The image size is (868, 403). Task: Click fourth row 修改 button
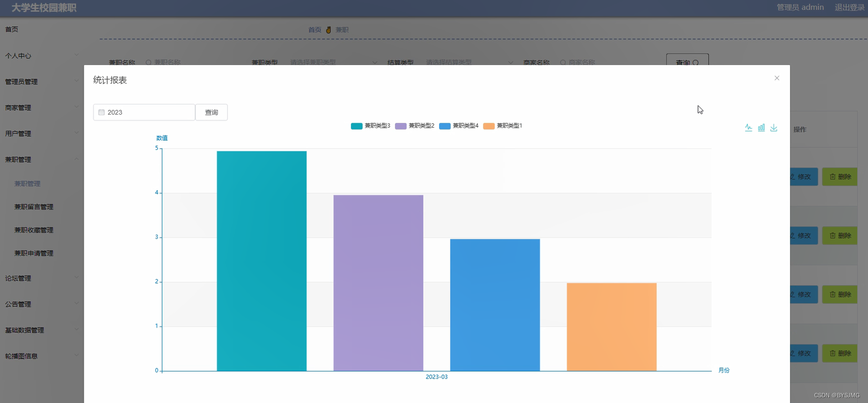tap(804, 353)
